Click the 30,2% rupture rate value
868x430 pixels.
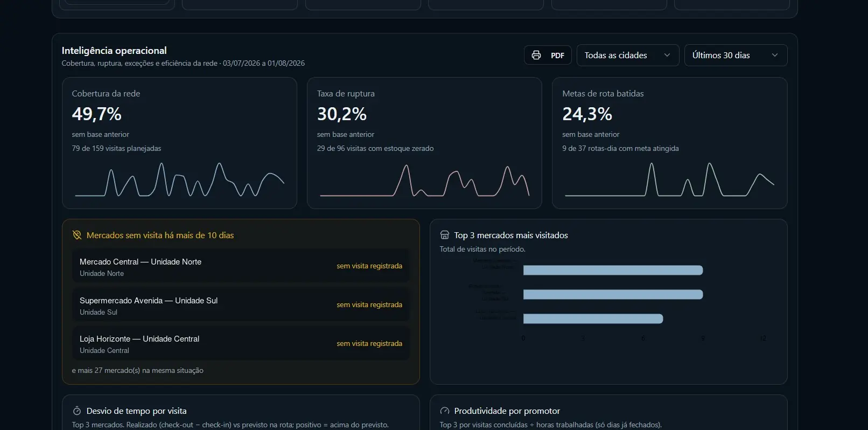click(342, 114)
